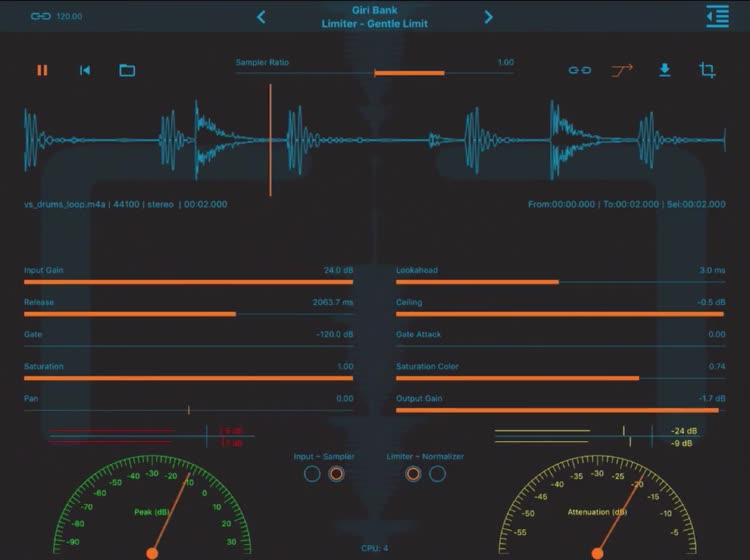Click the 2063.7 ms Release value
The width and height of the screenshot is (750, 560).
pyautogui.click(x=332, y=302)
